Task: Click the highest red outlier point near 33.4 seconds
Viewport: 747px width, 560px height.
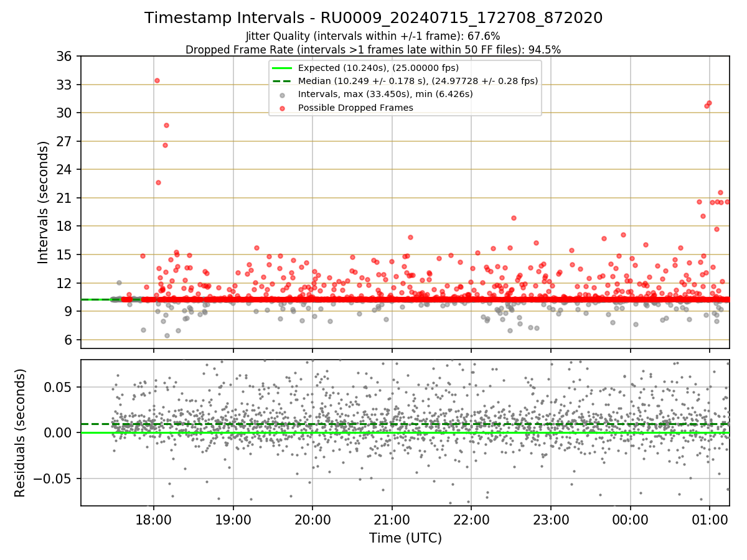Action: click(157, 80)
